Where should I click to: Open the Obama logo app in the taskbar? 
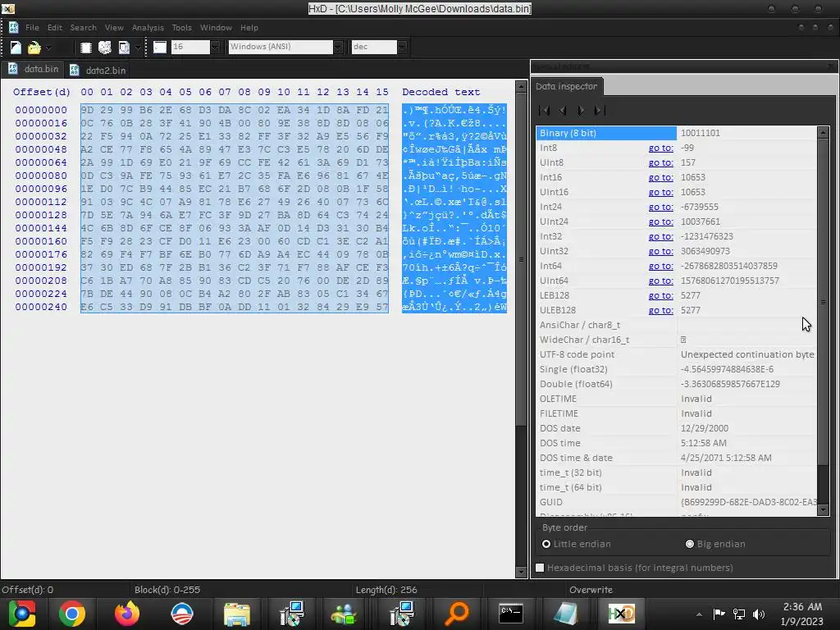[181, 614]
